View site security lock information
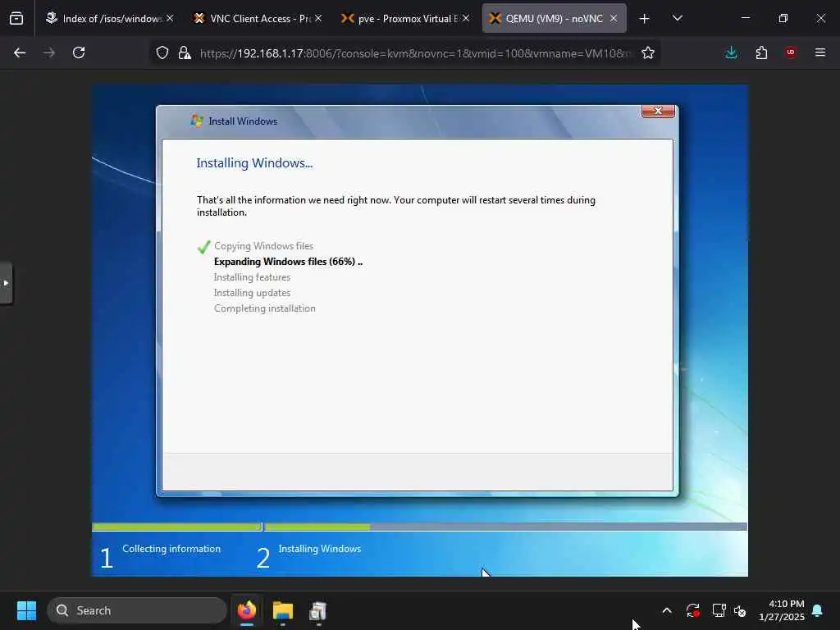 pyautogui.click(x=185, y=52)
